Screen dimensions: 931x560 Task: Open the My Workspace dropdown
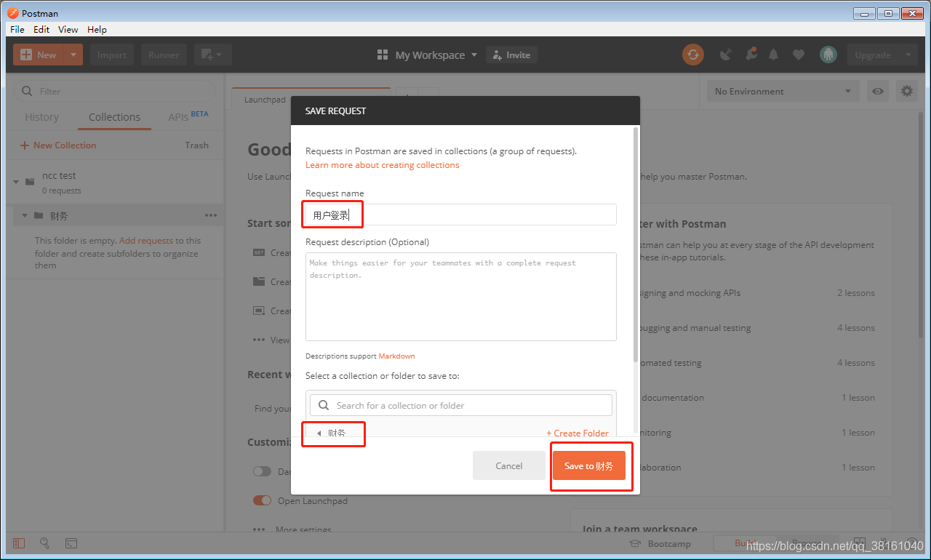(428, 55)
